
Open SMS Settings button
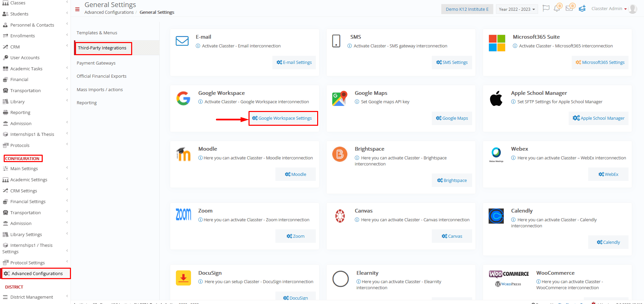[452, 63]
